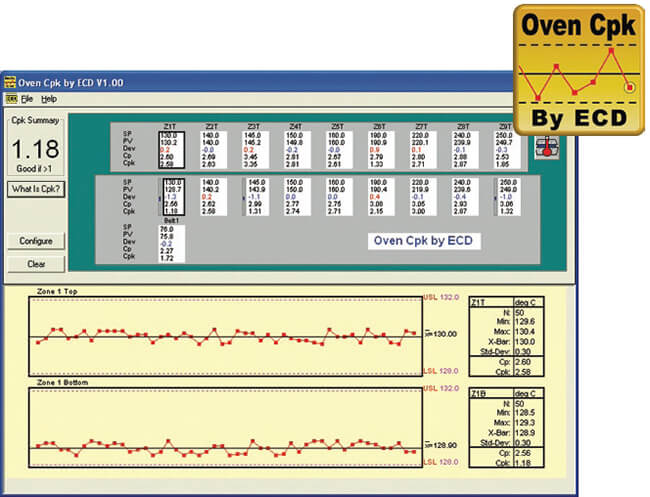650x497 pixels.
Task: Select the Z4T zone data box
Action: coord(297,150)
